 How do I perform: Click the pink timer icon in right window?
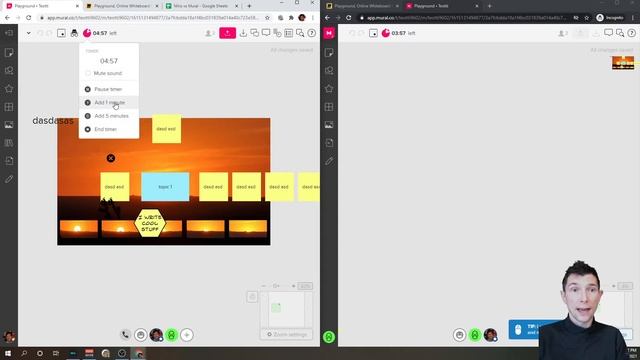[x=386, y=33]
